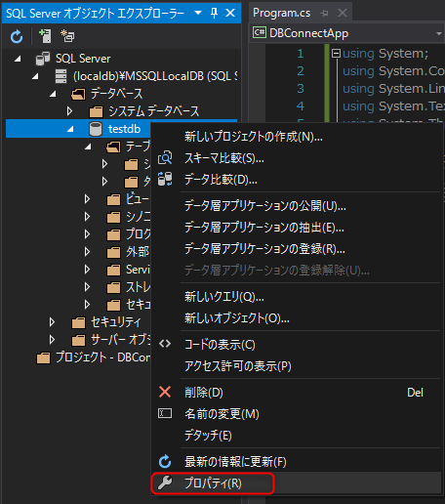Click the schema compare icon in context menu
The height and width of the screenshot is (504, 445).
point(165,158)
